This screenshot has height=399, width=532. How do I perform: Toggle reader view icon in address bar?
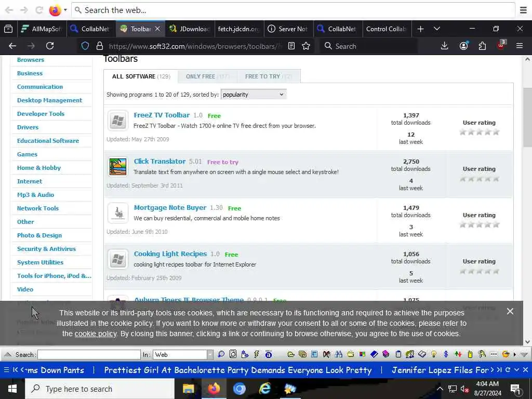pyautogui.click(x=291, y=46)
